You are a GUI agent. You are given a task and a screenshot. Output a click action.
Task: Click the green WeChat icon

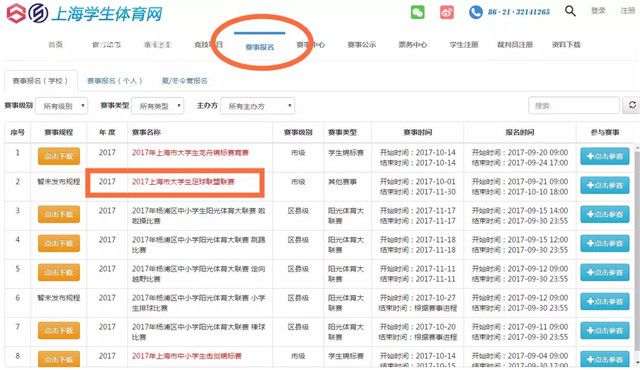click(x=418, y=12)
